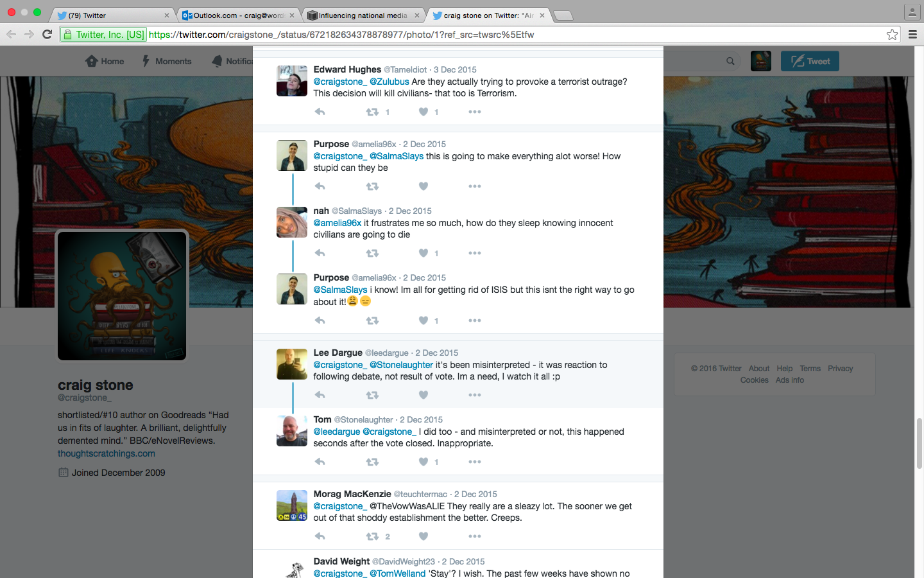
Task: Click the page vertical scrollbar thumb
Action: [919, 443]
